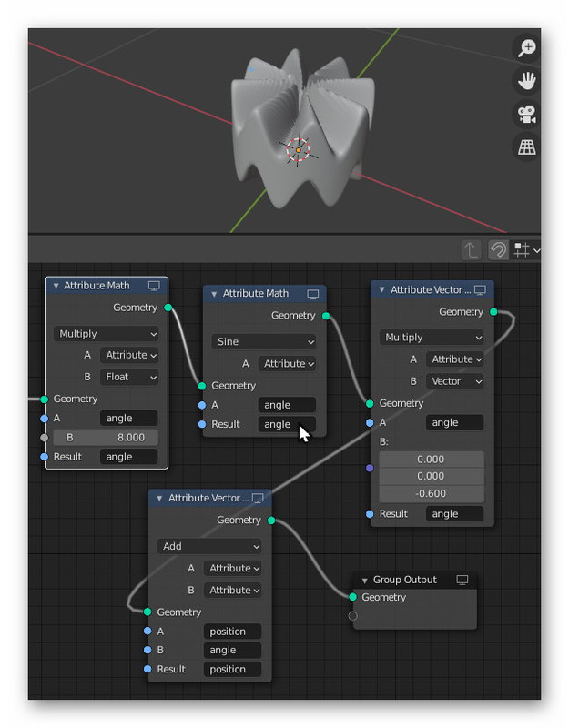Open A Attribute dropdown in Add node

tap(233, 568)
